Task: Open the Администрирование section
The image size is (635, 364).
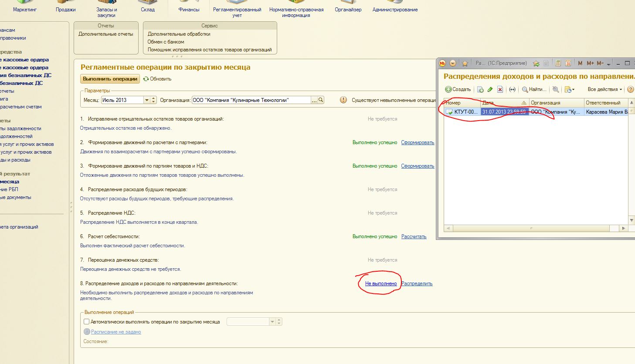Action: click(x=395, y=10)
